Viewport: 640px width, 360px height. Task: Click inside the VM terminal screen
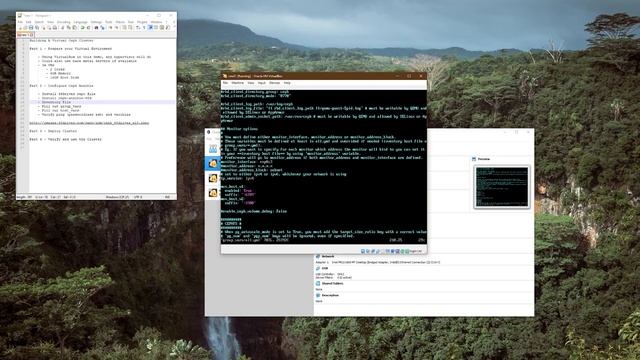(x=324, y=167)
